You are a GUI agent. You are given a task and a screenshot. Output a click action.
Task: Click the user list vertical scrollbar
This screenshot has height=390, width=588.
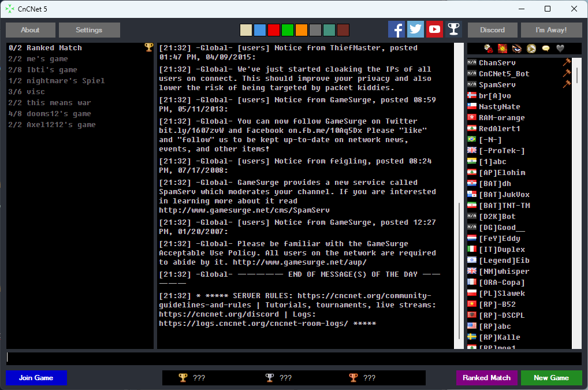point(577,203)
